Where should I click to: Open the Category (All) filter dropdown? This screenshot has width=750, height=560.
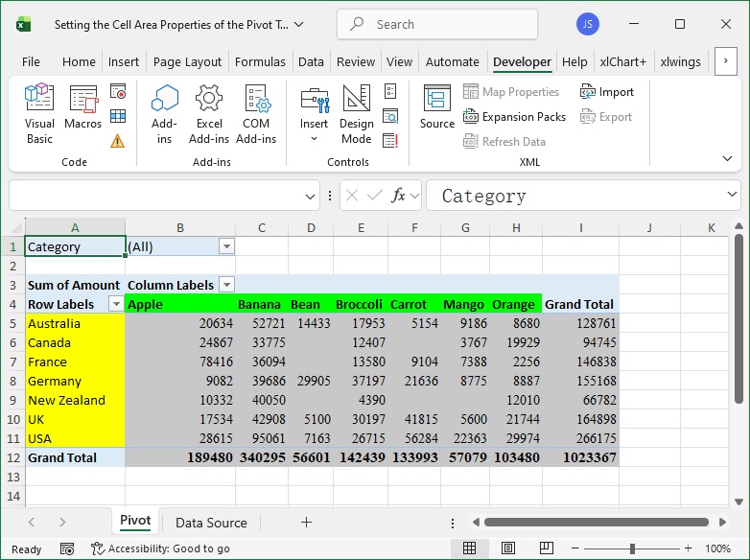click(x=226, y=246)
